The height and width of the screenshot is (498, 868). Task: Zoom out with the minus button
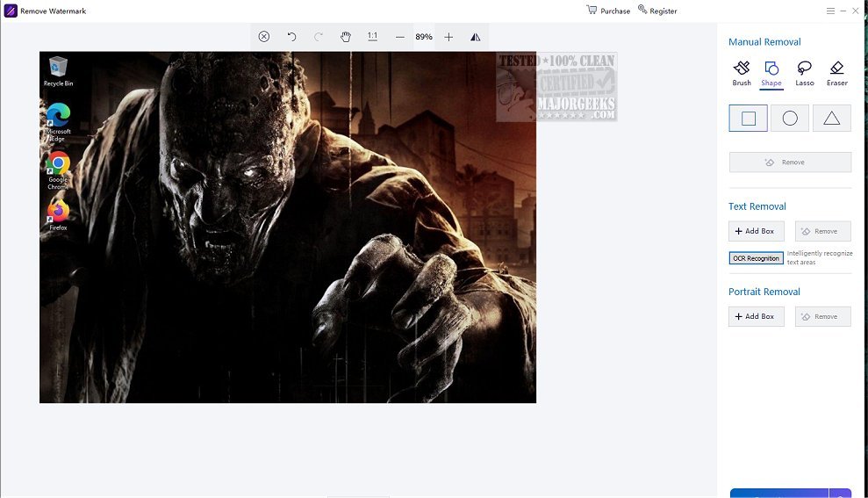(399, 37)
